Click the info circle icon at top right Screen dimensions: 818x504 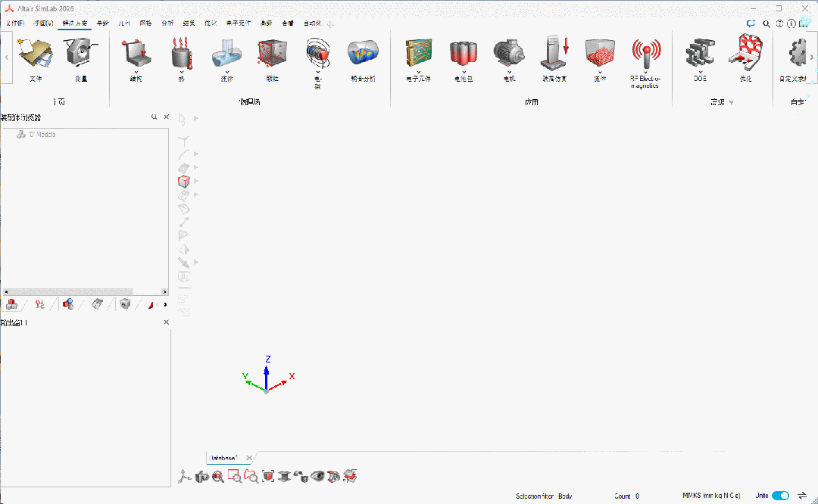pyautogui.click(x=791, y=23)
